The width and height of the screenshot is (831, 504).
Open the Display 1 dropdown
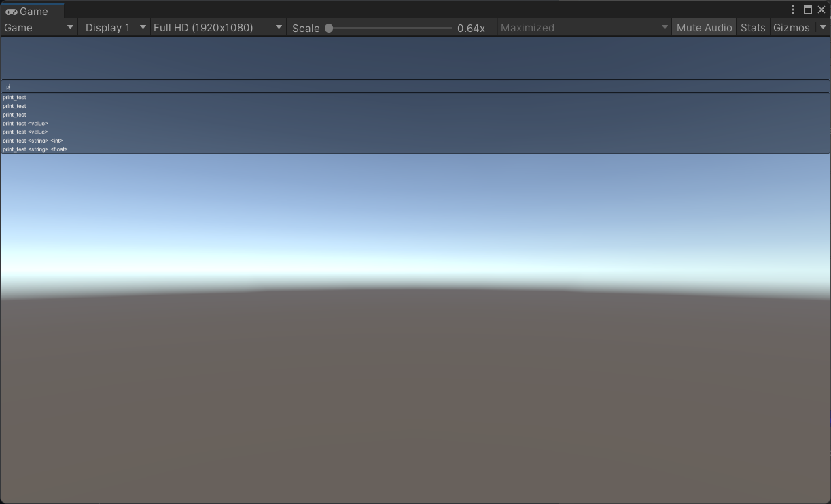pyautogui.click(x=115, y=28)
